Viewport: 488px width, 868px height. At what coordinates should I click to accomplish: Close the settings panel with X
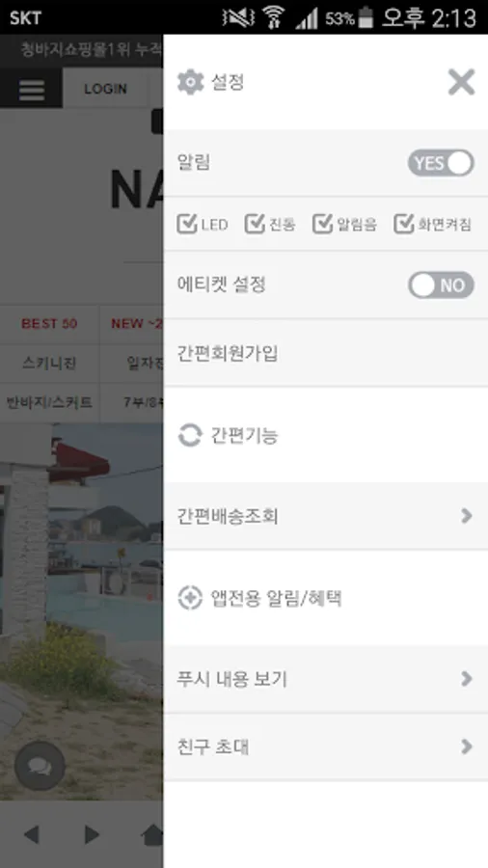pyautogui.click(x=461, y=83)
